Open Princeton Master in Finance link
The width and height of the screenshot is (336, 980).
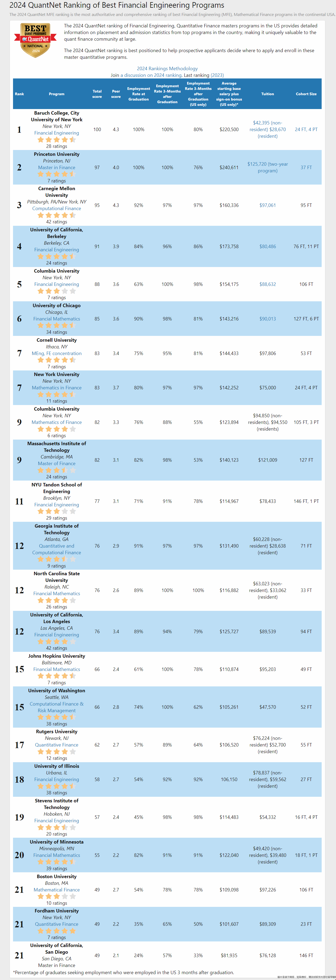tap(57, 167)
